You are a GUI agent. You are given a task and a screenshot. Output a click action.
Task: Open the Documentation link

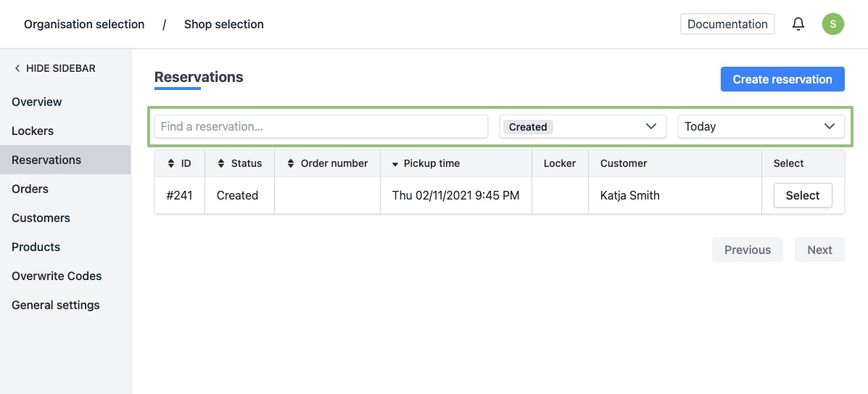[x=727, y=24]
